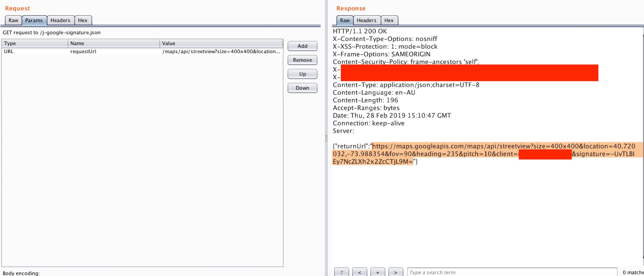The width and height of the screenshot is (644, 276).
Task: Click the Date: Thu, 28 Feb 2019 line
Action: [392, 116]
